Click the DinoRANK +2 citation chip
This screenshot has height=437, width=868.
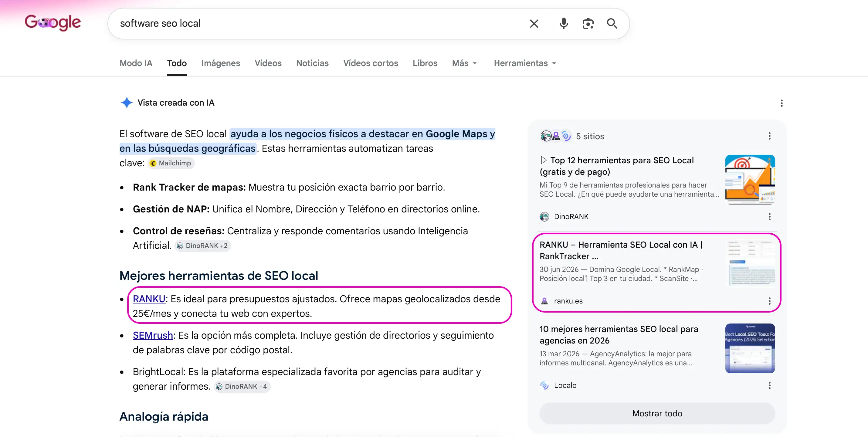pos(202,246)
